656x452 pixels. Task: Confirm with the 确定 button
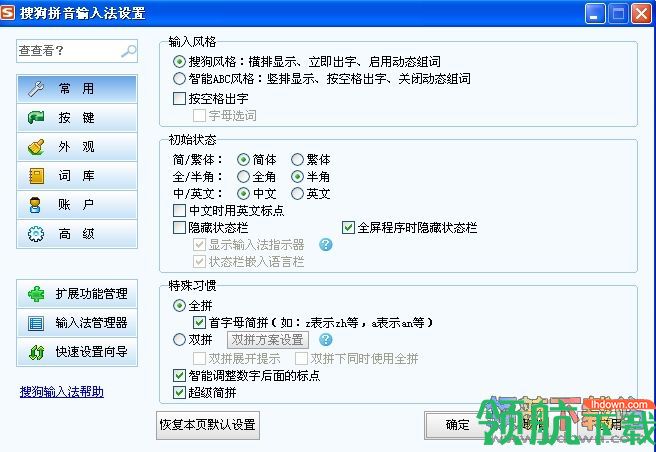point(457,425)
